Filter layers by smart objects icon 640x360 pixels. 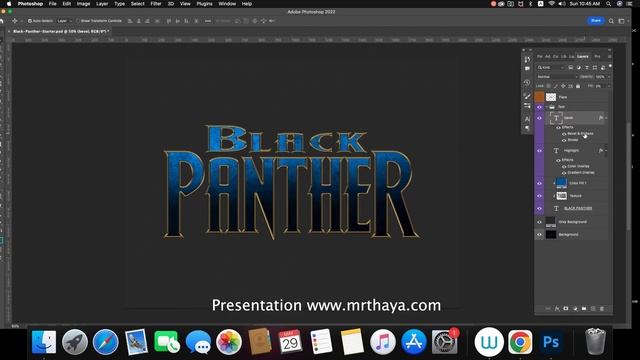[602, 67]
